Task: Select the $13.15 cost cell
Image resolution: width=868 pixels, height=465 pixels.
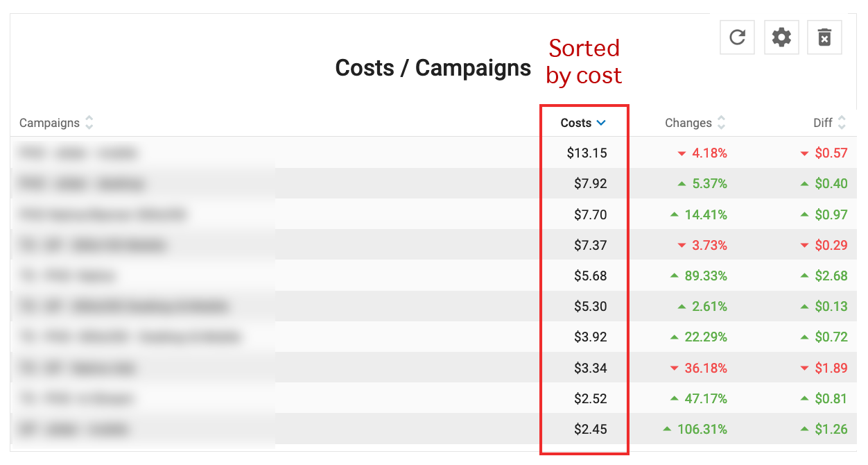Action: (587, 153)
